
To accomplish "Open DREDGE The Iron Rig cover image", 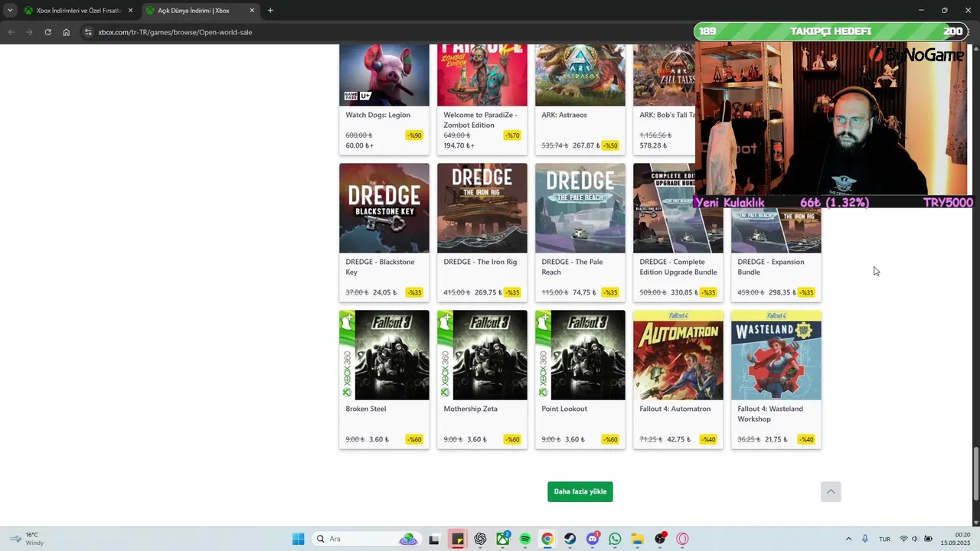I will click(482, 208).
